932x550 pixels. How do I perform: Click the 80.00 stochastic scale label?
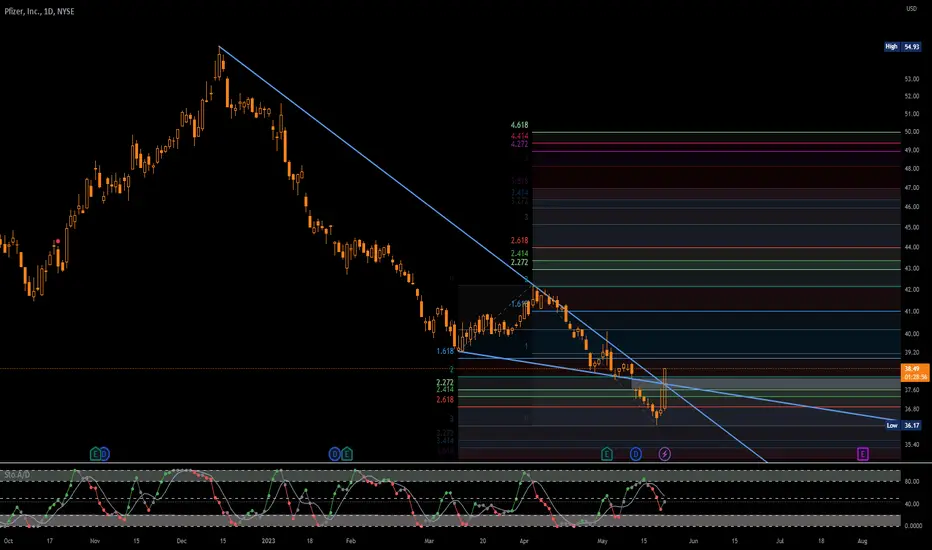912,482
